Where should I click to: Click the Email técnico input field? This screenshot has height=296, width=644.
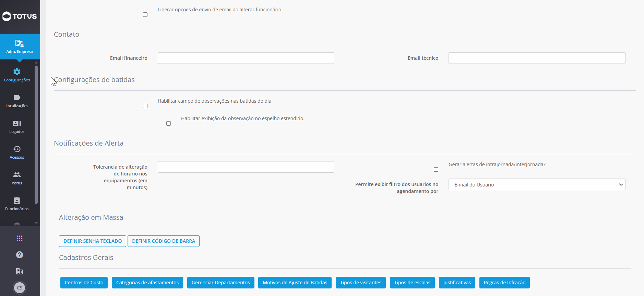[537, 58]
